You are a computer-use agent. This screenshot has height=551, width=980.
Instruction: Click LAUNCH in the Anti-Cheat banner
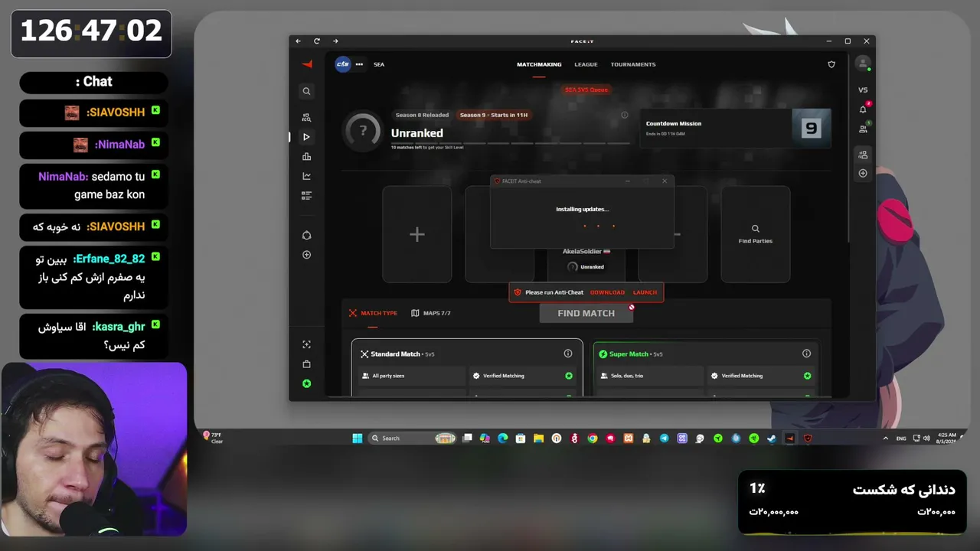(645, 292)
